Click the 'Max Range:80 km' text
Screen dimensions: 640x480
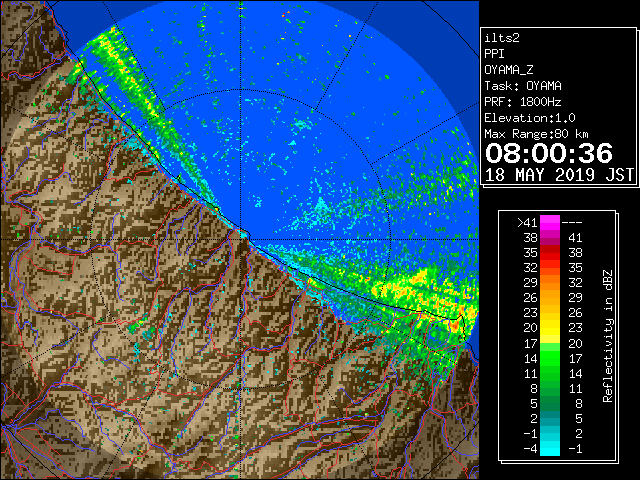click(536, 134)
